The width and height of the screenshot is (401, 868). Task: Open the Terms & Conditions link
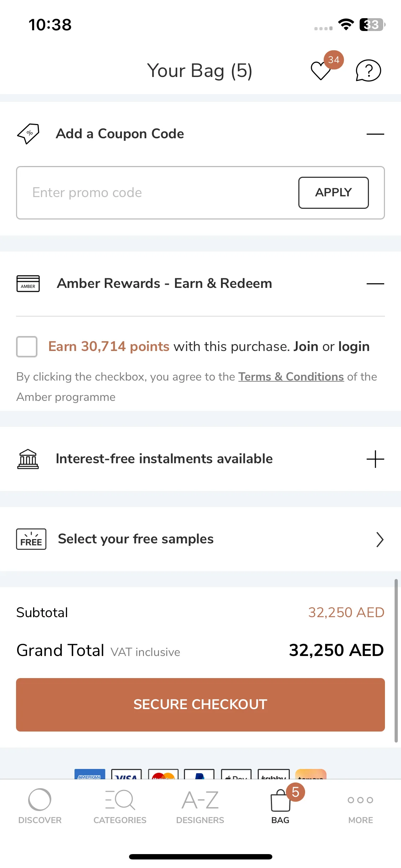pos(291,377)
